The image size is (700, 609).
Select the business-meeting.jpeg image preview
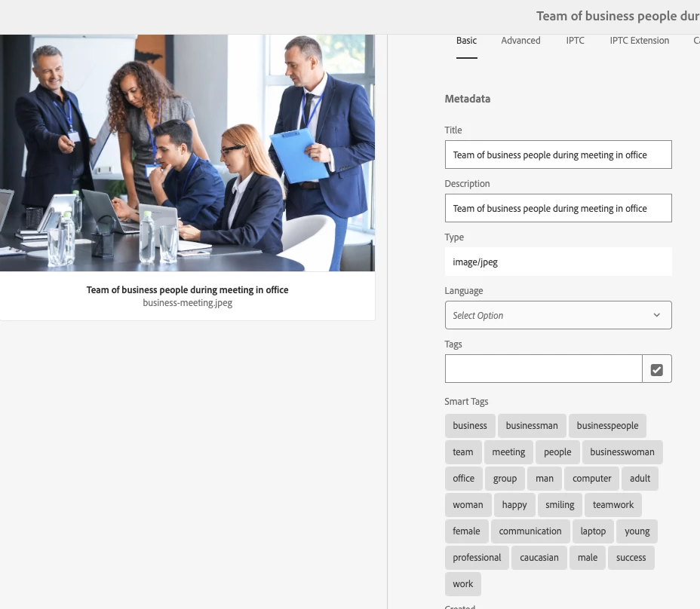pos(187,152)
